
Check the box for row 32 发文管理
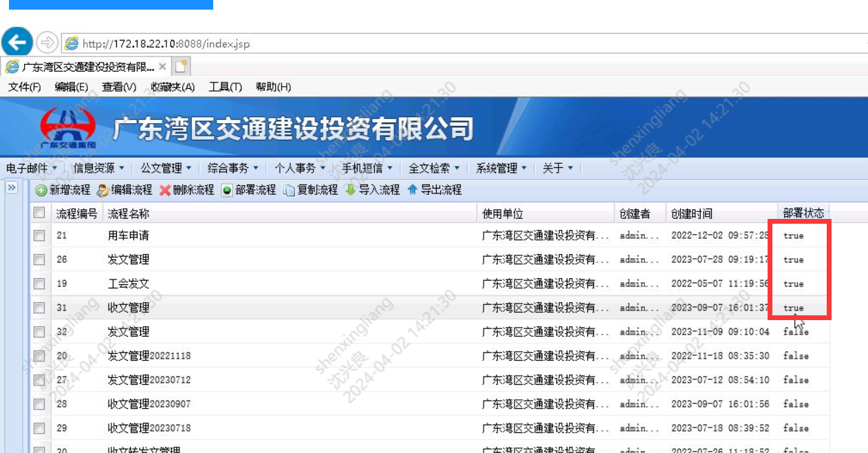tap(39, 332)
